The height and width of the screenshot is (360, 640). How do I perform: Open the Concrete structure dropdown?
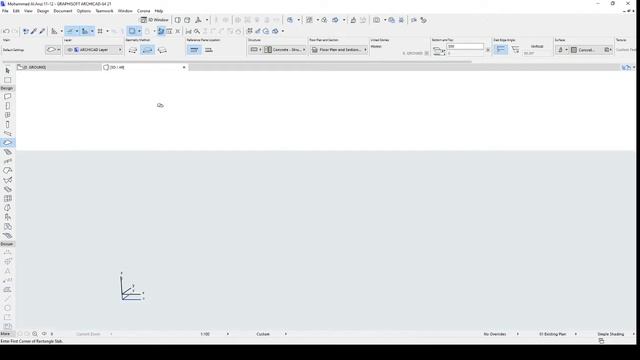click(285, 50)
